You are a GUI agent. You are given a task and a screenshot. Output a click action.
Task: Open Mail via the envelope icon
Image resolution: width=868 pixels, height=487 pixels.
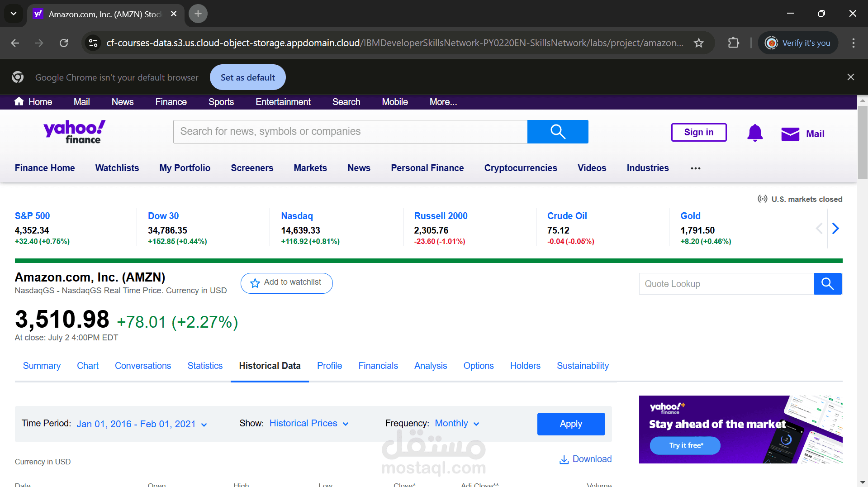[790, 134]
